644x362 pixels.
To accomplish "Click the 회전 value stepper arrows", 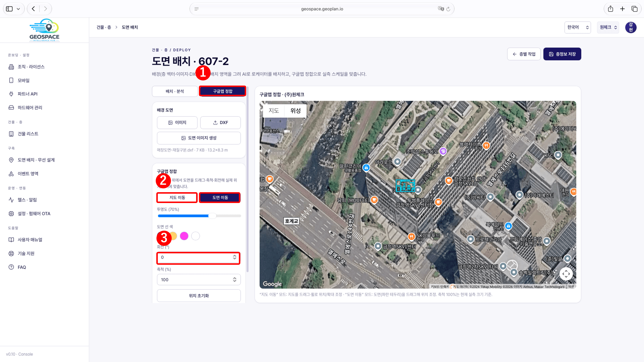I will (x=234, y=257).
